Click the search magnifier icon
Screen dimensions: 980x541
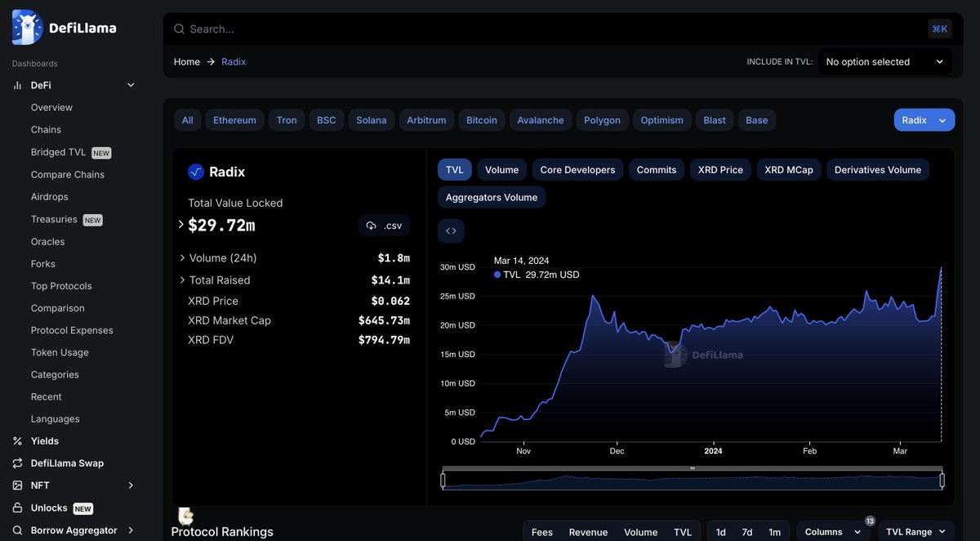179,29
